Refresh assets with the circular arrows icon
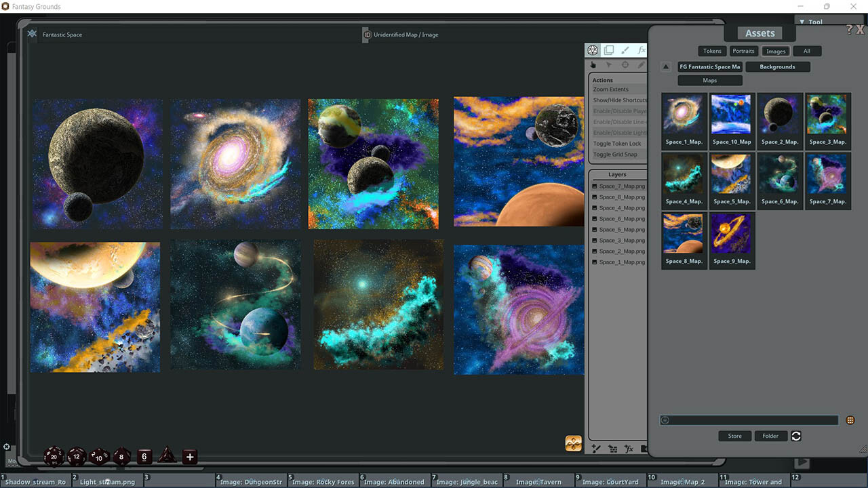The height and width of the screenshot is (488, 868). [x=795, y=436]
